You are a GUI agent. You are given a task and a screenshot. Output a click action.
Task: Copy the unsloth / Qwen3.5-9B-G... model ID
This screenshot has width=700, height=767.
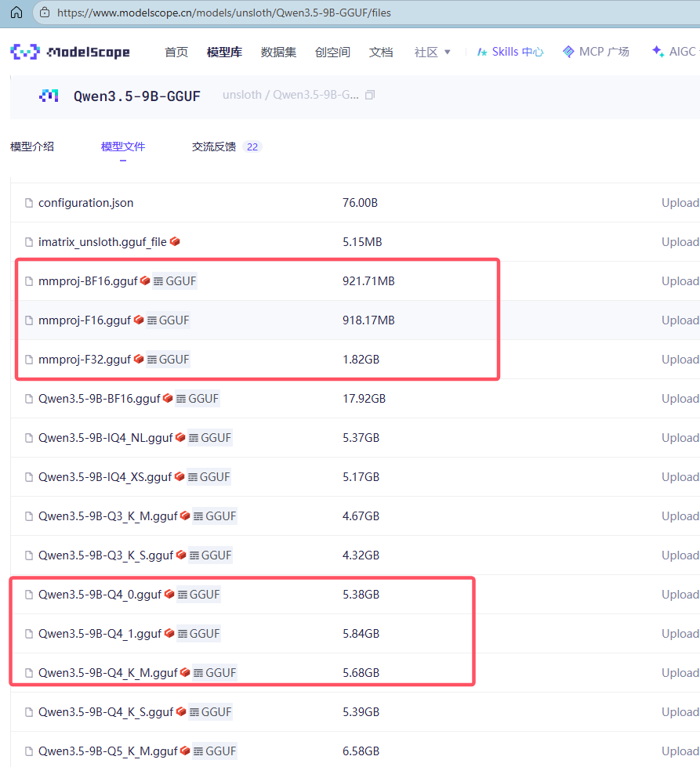pyautogui.click(x=370, y=95)
